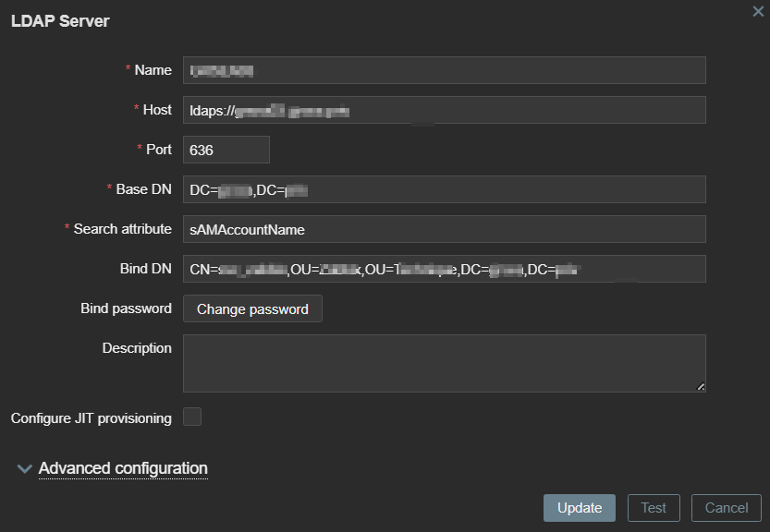The width and height of the screenshot is (770, 532).
Task: Expand the Advanced configuration link text
Action: tap(123, 468)
